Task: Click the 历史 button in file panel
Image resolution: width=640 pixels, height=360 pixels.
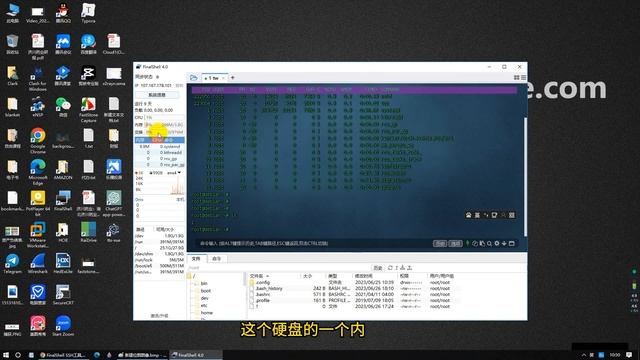Action: [x=378, y=268]
